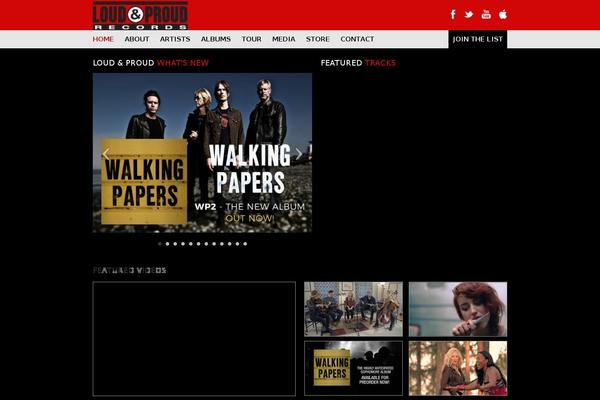600x400 pixels.
Task: Select the second carousel pagination dot
Action: click(x=167, y=244)
